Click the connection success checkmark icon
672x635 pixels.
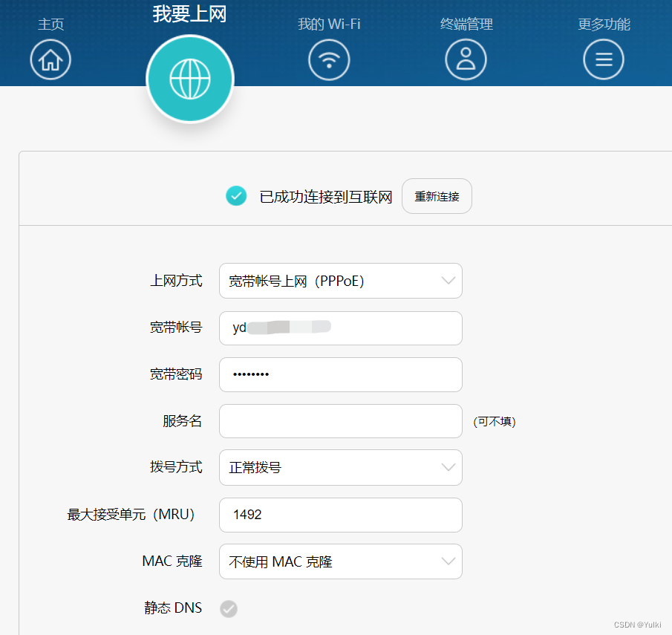point(236,196)
